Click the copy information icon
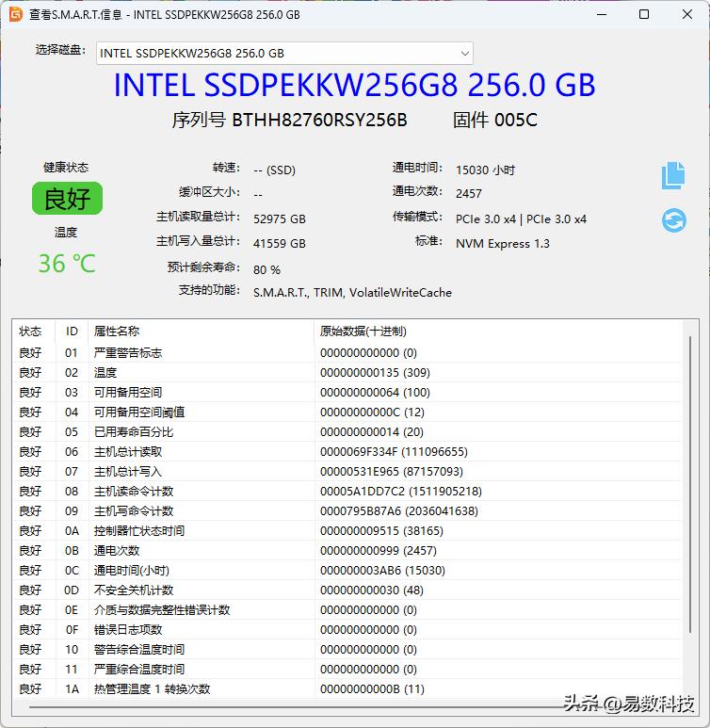Image resolution: width=710 pixels, height=728 pixels. tap(673, 175)
